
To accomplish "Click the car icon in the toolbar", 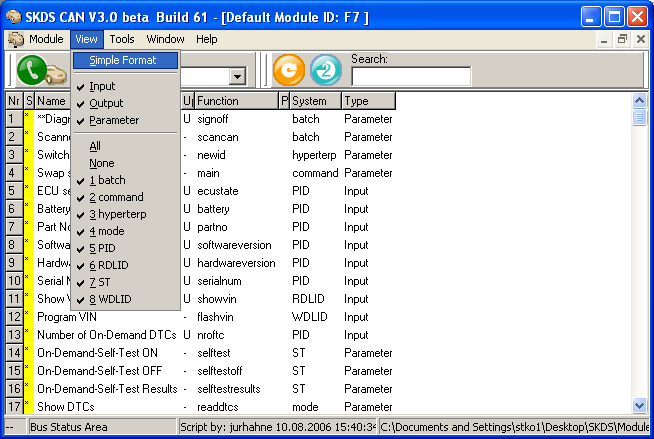I will pos(58,75).
